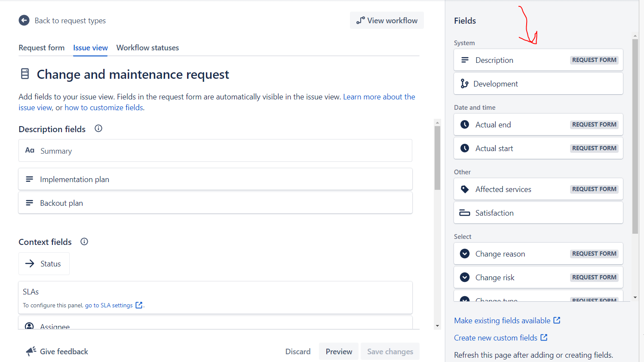Click the branch icon on Development field
644x362 pixels.
pos(465,84)
